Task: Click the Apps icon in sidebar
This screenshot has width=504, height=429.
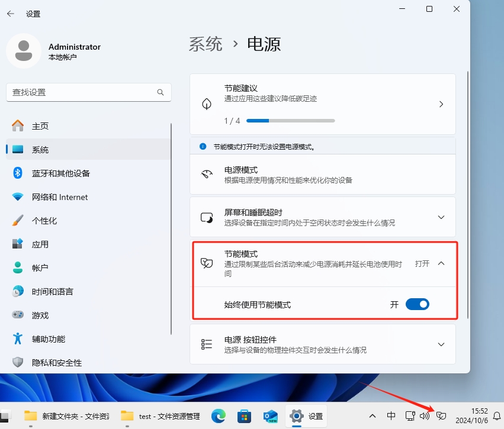Action: pos(18,244)
